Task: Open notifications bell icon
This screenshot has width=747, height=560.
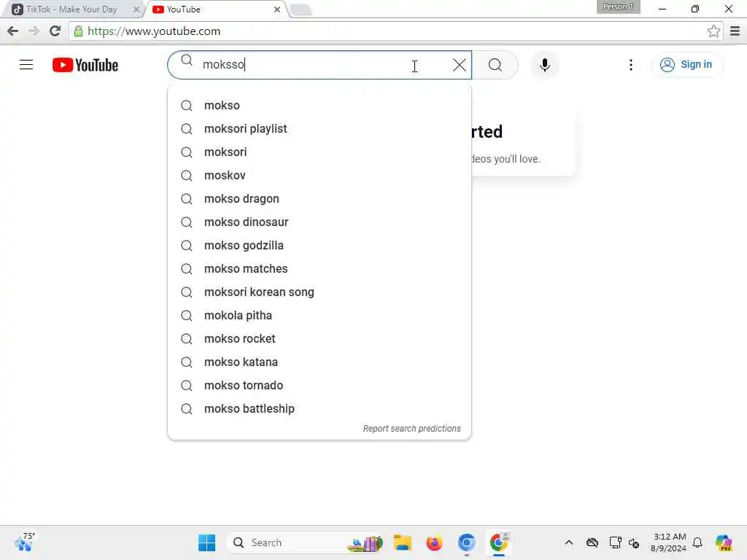Action: 697,542
